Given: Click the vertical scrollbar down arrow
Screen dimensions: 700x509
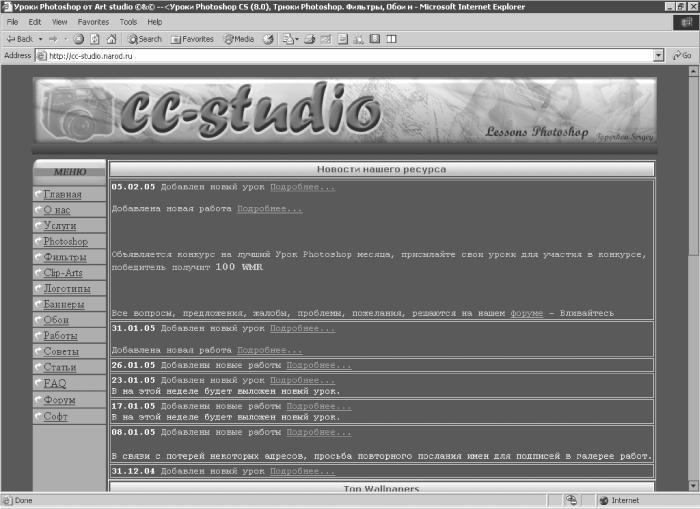Looking at the screenshot, I should click(x=691, y=485).
